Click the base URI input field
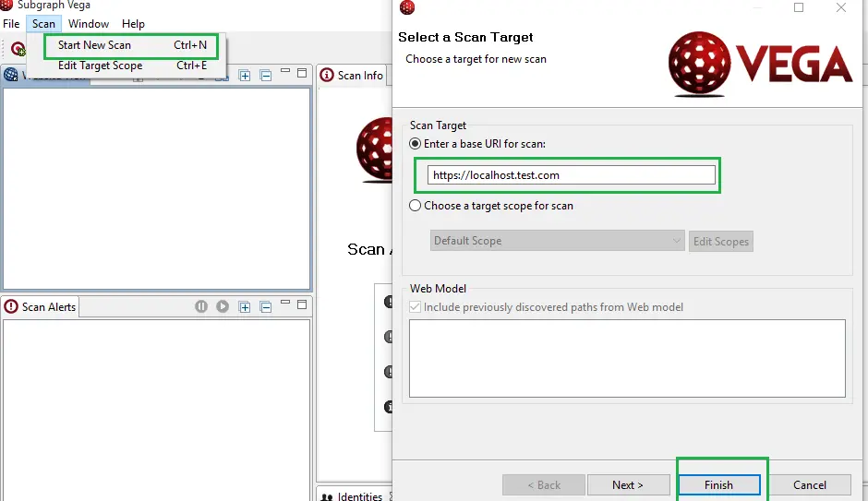868x501 pixels. coord(572,175)
